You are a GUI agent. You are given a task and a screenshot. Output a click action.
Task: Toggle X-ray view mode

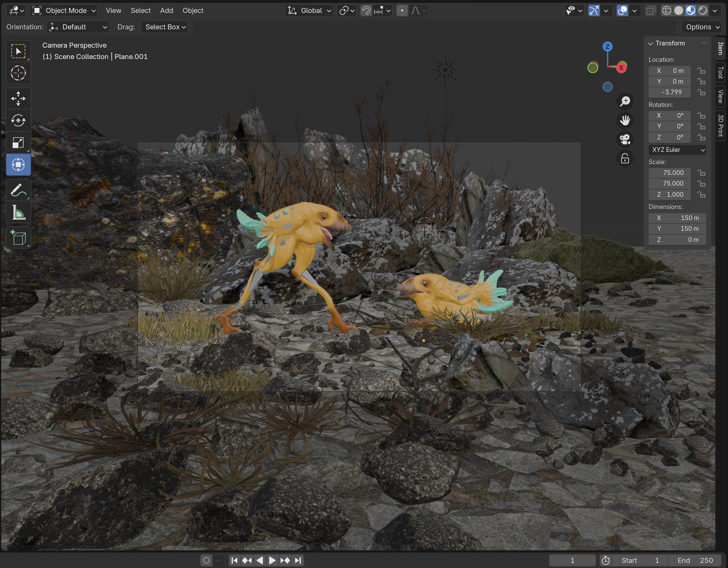(x=650, y=10)
